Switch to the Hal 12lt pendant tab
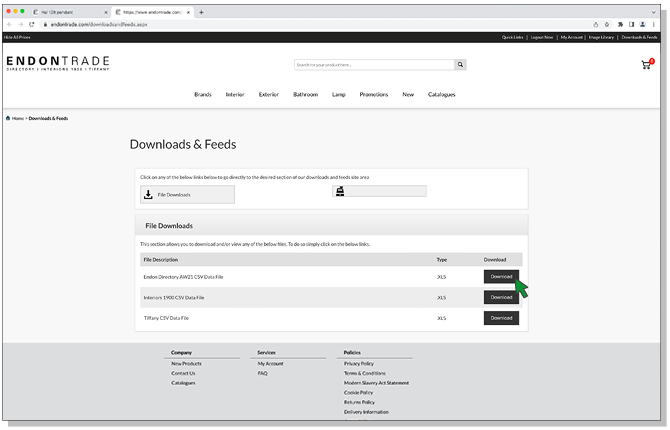 tap(71, 12)
